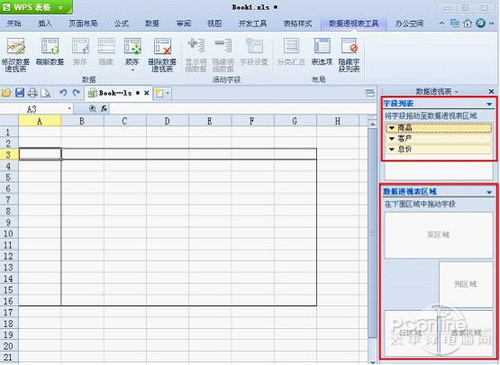Image resolution: width=500 pixels, height=365 pixels.
Task: Open the 公式 (Formulas) ribbon tab
Action: click(x=121, y=23)
